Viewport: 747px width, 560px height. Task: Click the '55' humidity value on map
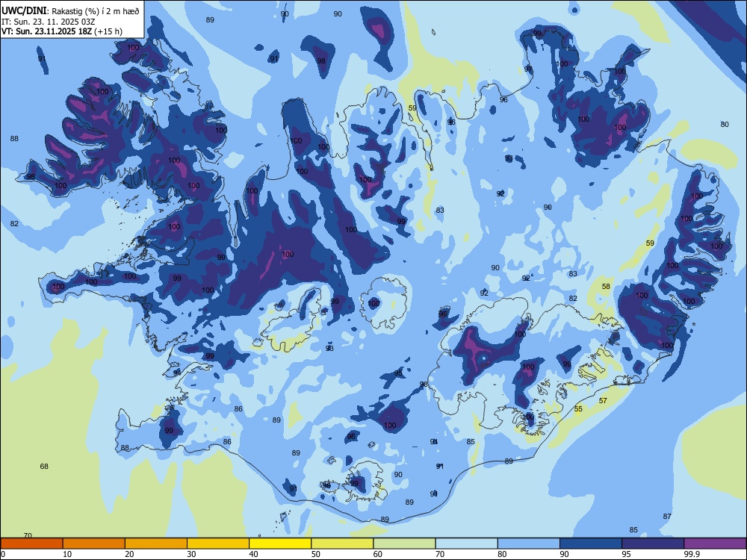point(578,408)
